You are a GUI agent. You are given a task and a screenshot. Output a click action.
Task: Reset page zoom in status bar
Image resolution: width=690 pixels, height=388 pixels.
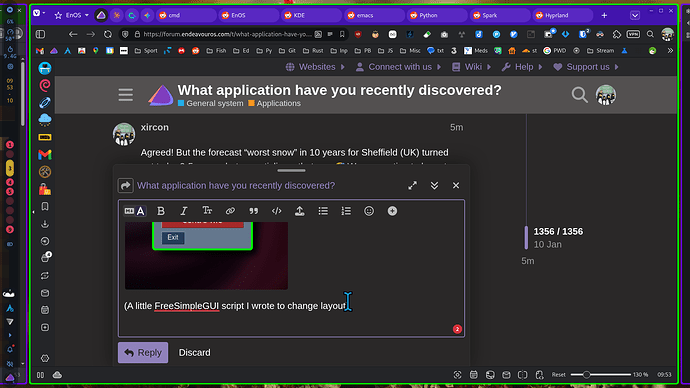tap(558, 375)
